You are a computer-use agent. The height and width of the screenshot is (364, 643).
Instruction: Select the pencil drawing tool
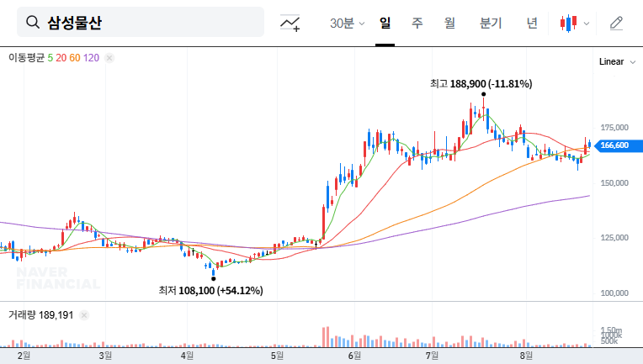click(x=616, y=23)
